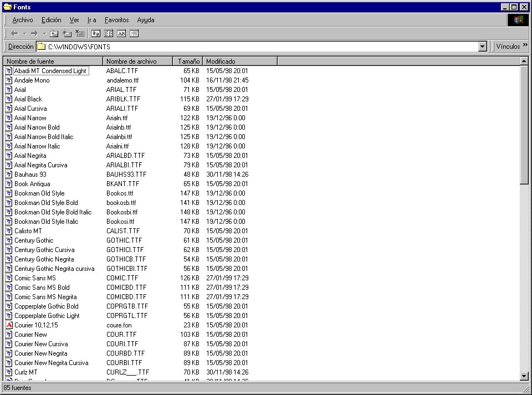Sort by the Modificado column header

click(240, 61)
